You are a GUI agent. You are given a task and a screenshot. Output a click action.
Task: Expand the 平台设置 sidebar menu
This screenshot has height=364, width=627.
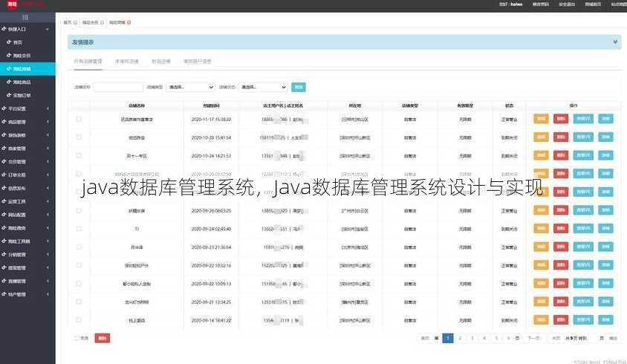coord(26,108)
